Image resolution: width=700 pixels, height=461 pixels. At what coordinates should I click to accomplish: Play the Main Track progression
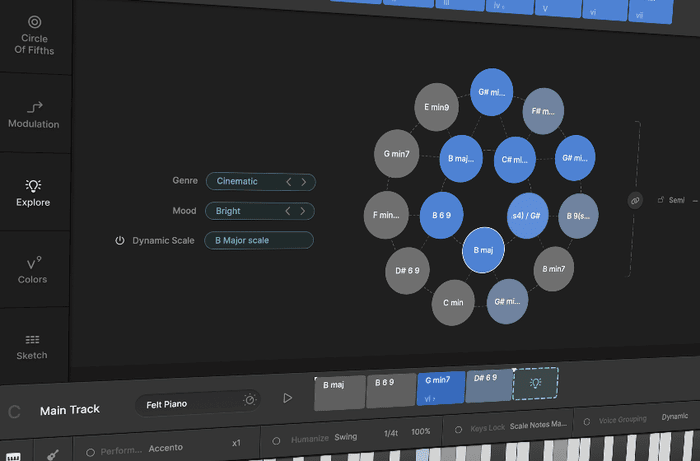(x=288, y=398)
